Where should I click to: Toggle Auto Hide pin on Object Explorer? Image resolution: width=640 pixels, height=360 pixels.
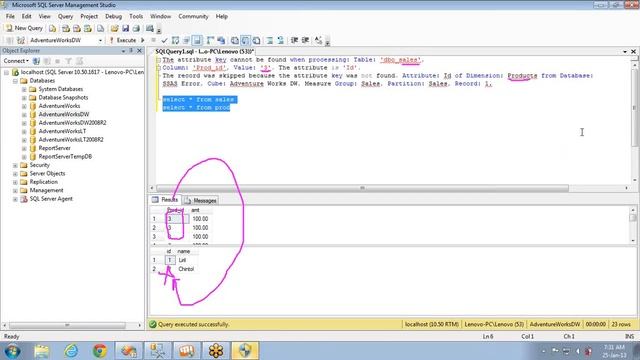[x=131, y=51]
